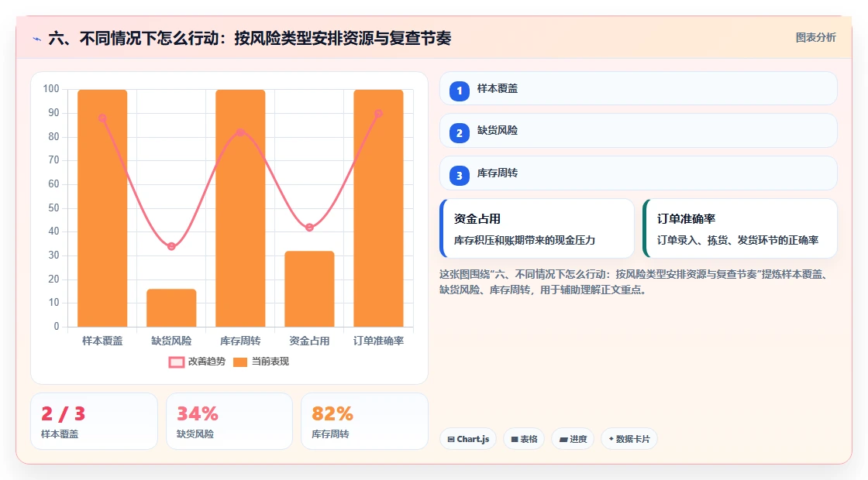Screen dimensions: 868x480
Task: Toggle the 改善趋势 legend swatch
Action: (177, 362)
